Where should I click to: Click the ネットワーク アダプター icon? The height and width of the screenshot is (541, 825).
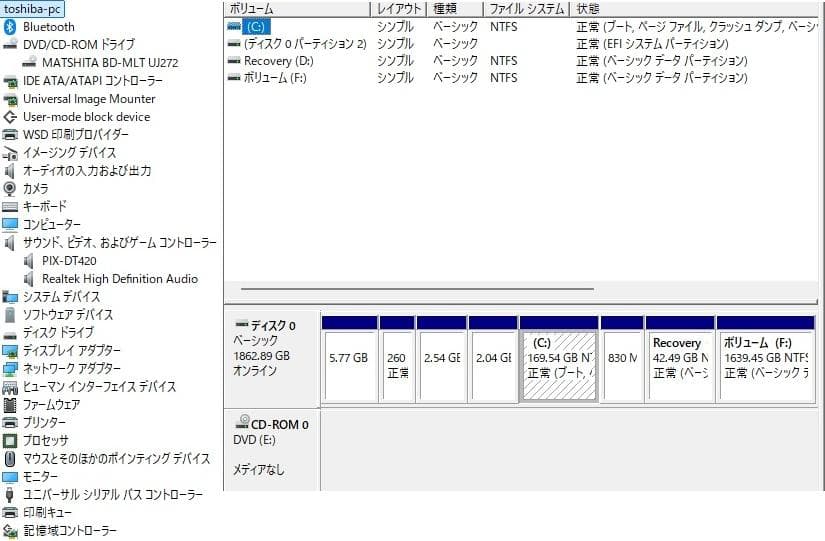tap(9, 369)
